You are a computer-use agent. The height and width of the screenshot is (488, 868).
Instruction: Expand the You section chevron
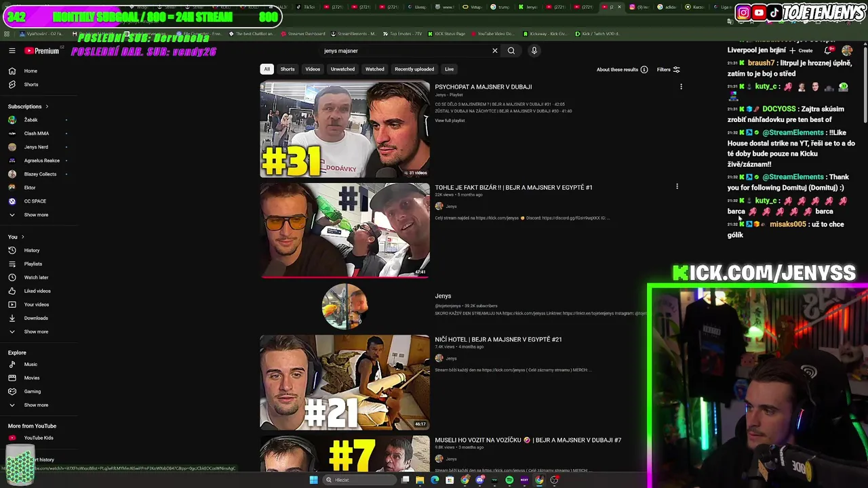click(22, 237)
